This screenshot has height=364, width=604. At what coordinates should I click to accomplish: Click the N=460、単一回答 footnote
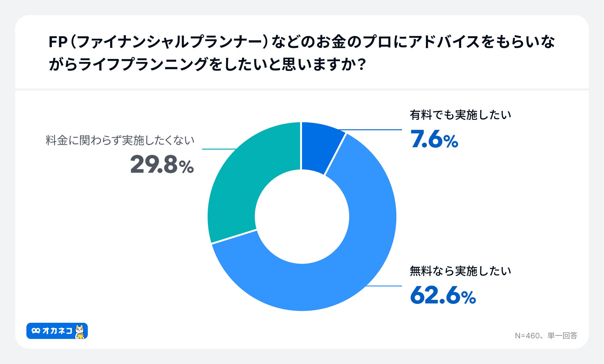546,336
